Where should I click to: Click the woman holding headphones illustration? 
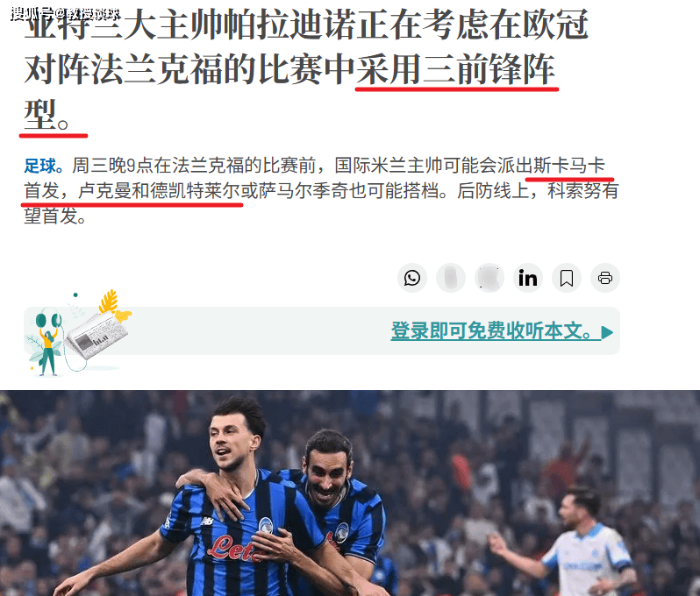pyautogui.click(x=47, y=341)
